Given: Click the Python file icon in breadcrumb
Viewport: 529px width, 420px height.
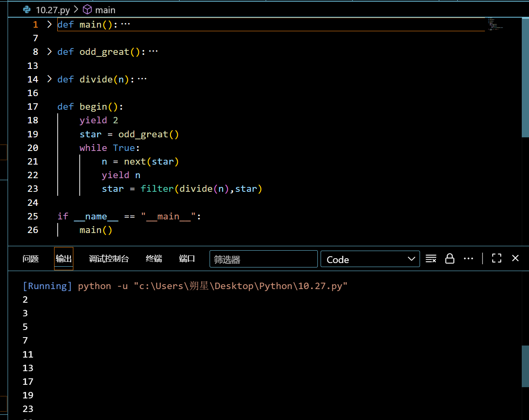Looking at the screenshot, I should click(27, 10).
